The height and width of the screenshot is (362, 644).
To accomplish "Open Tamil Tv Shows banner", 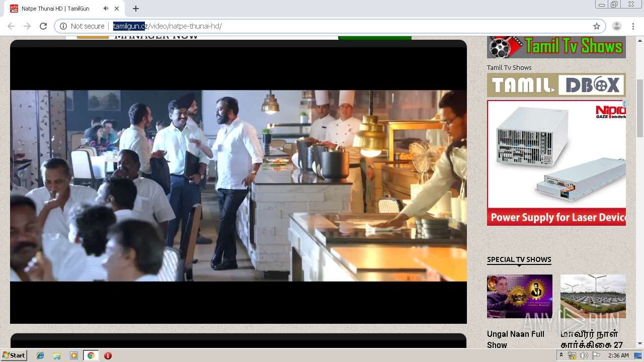I will (556, 47).
